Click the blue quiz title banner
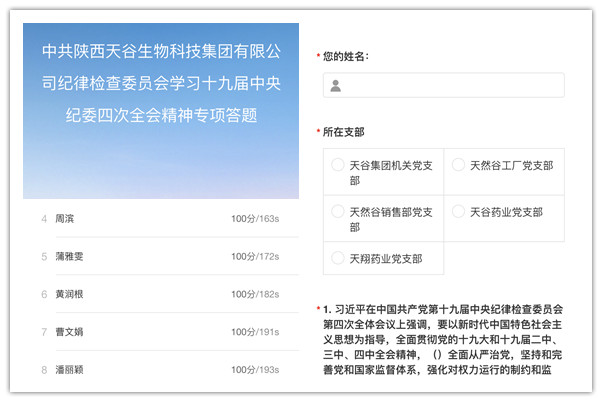Viewport: 602px width, 402px height. (160, 85)
